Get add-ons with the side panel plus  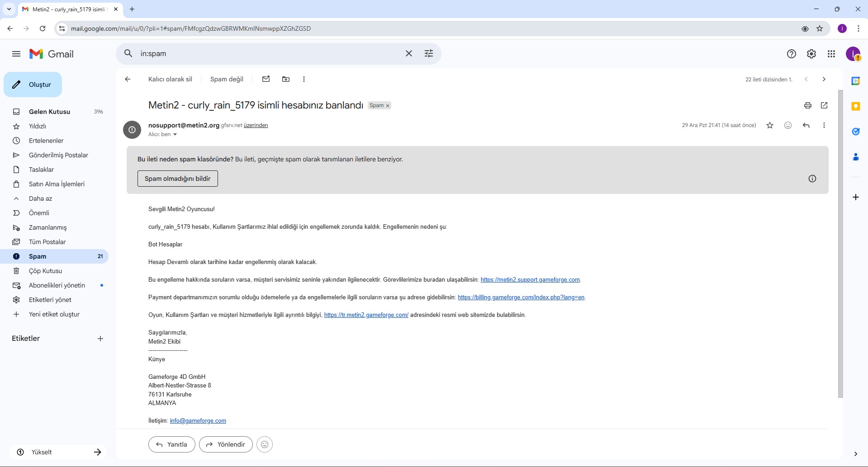tap(856, 197)
